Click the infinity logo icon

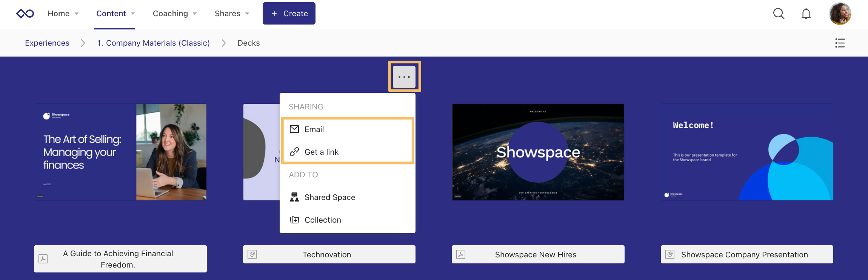(x=25, y=14)
